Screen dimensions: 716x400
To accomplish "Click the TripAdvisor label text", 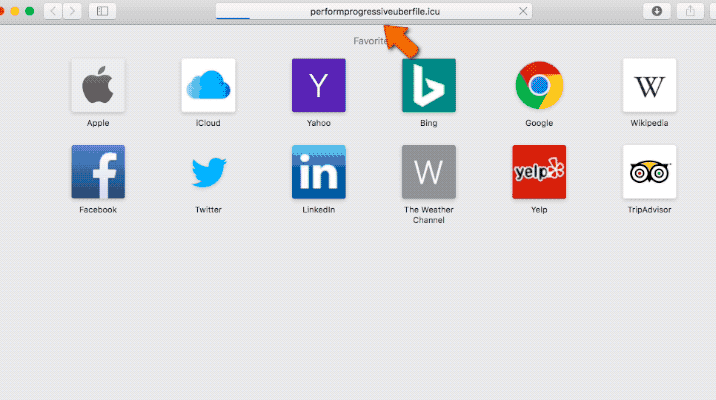I will coord(649,210).
